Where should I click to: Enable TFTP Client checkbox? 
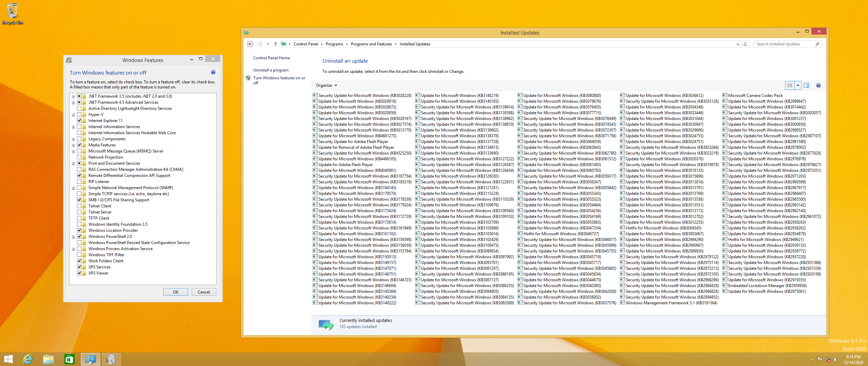click(x=79, y=218)
